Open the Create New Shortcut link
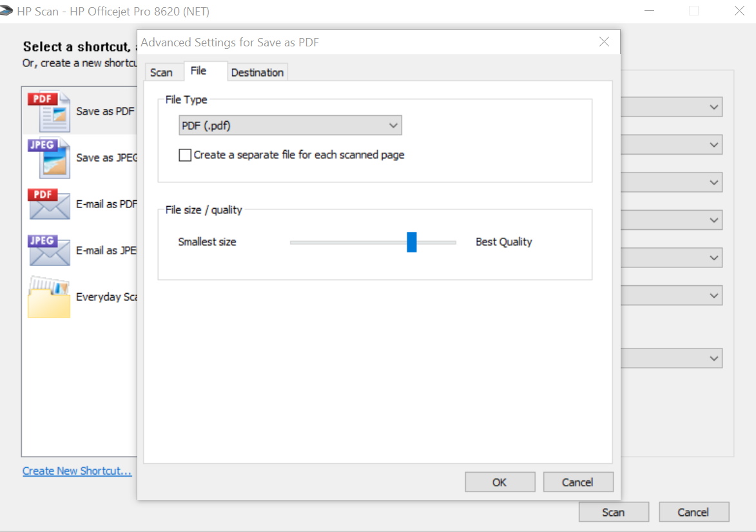The width and height of the screenshot is (756, 532). [77, 470]
